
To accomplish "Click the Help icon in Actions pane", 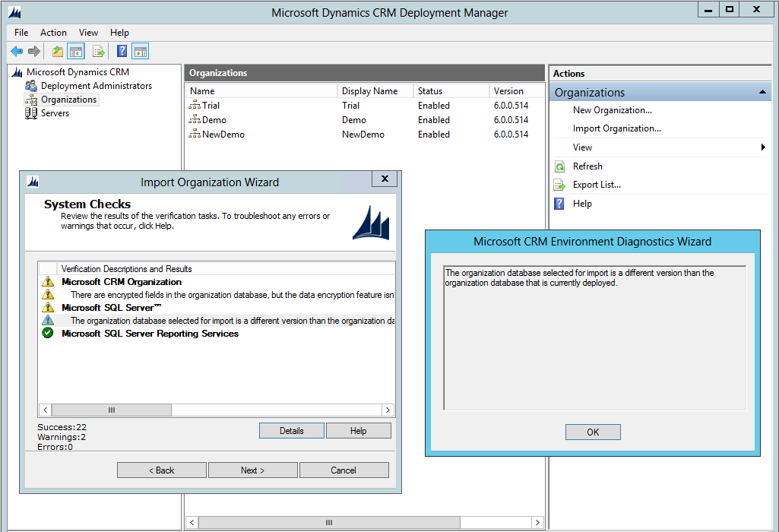I will [x=559, y=204].
